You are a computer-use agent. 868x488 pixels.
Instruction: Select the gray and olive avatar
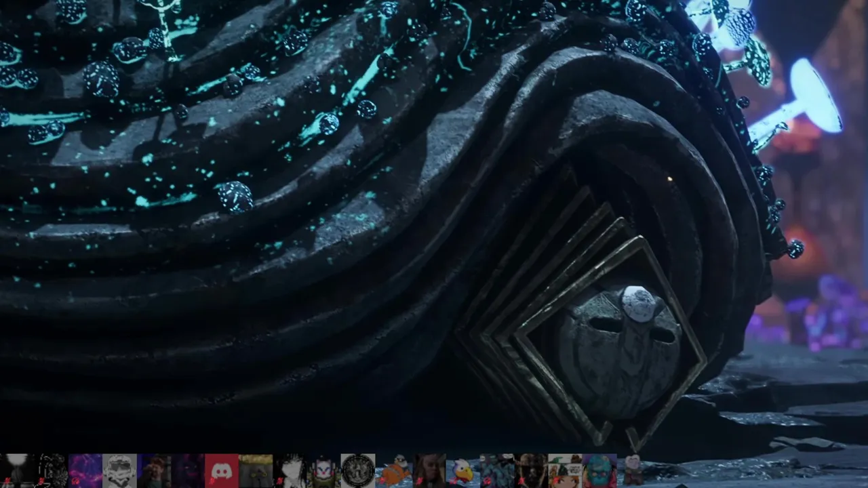click(x=256, y=471)
